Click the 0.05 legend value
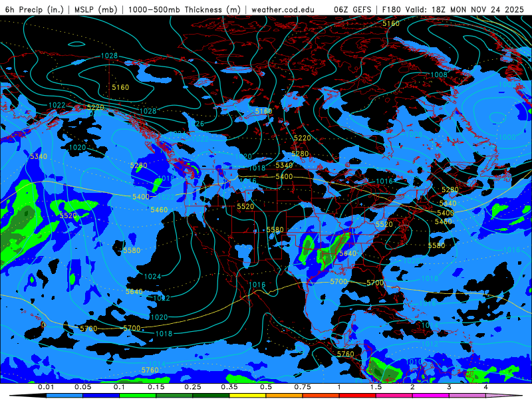Viewport: 532px width, 399px height. (82, 387)
